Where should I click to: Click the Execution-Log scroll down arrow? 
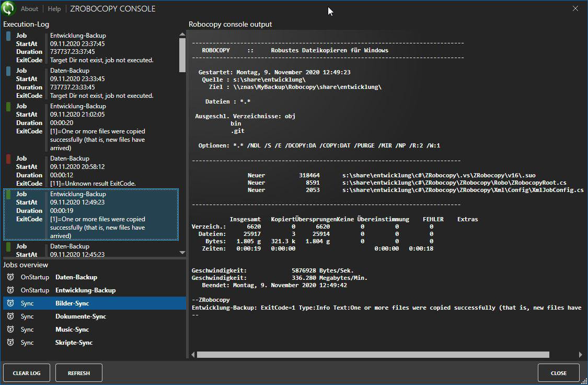[x=182, y=253]
